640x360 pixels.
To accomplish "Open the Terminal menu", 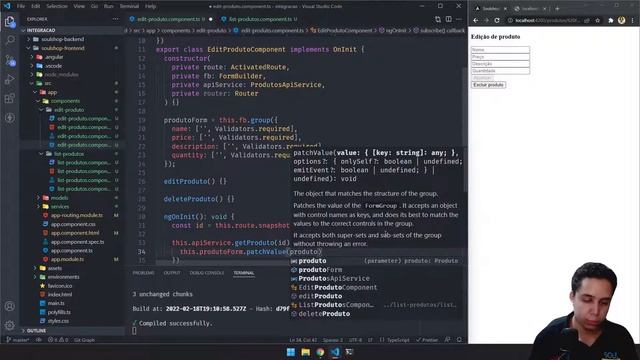I will click(x=129, y=6).
